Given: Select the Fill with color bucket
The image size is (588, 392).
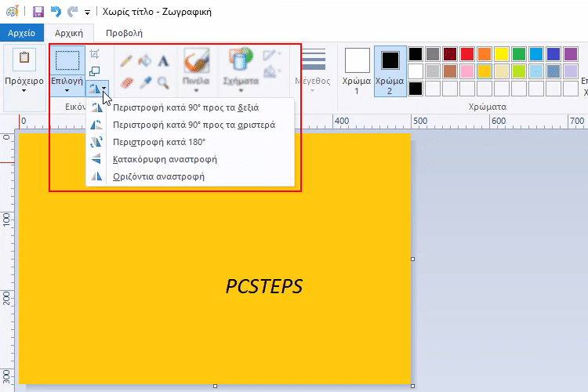Looking at the screenshot, I should pyautogui.click(x=145, y=60).
